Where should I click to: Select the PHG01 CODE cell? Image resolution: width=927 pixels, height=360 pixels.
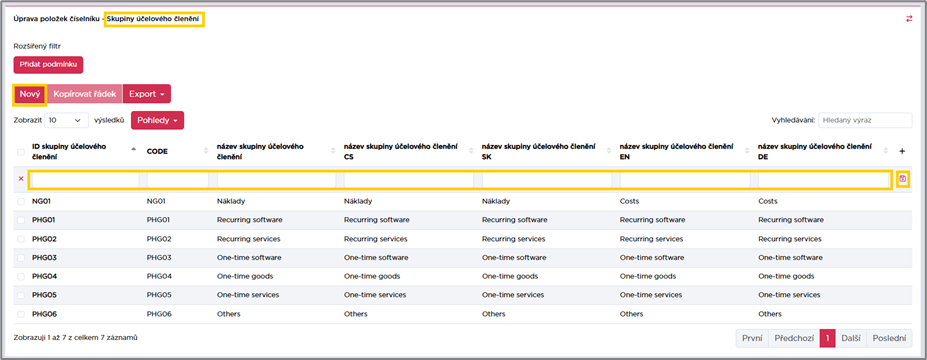(158, 220)
